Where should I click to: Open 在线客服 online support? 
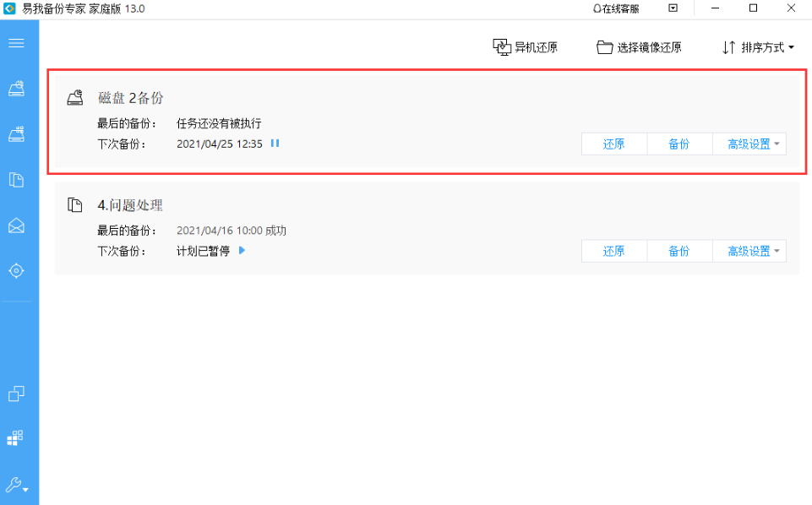pos(616,8)
